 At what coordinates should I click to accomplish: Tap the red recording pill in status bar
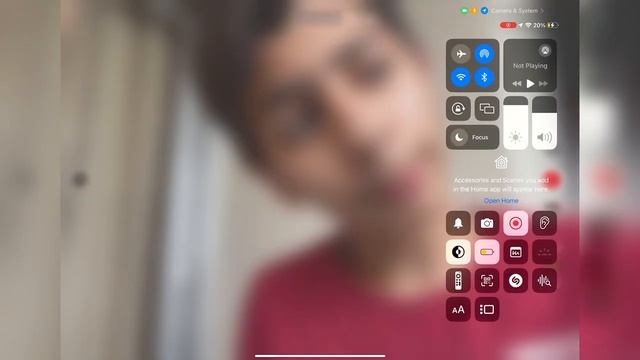coord(508,25)
